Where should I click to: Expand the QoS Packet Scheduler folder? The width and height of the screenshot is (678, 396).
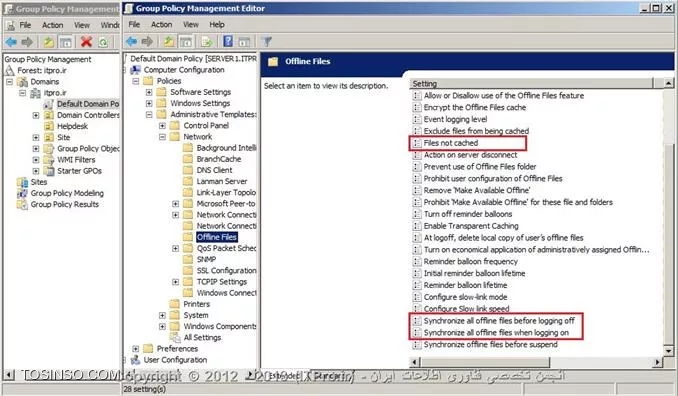tap(176, 248)
